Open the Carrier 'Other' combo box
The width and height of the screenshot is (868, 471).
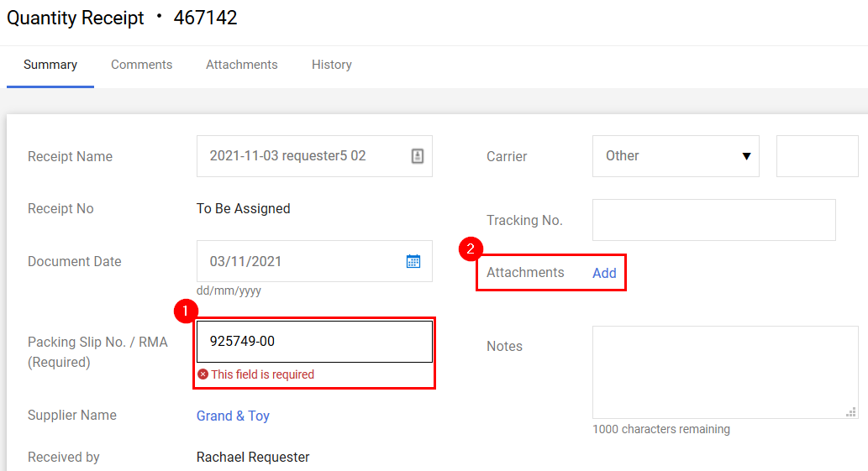[676, 156]
